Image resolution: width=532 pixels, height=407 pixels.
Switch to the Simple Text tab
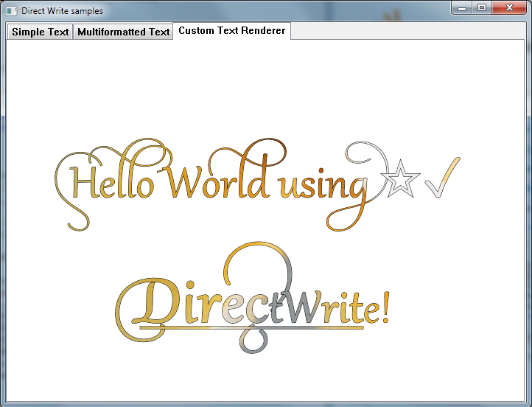[40, 32]
